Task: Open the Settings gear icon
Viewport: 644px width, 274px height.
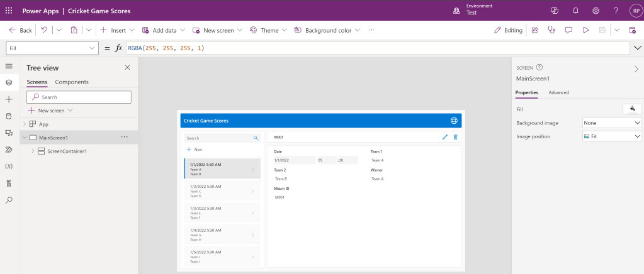Action: coord(596,11)
